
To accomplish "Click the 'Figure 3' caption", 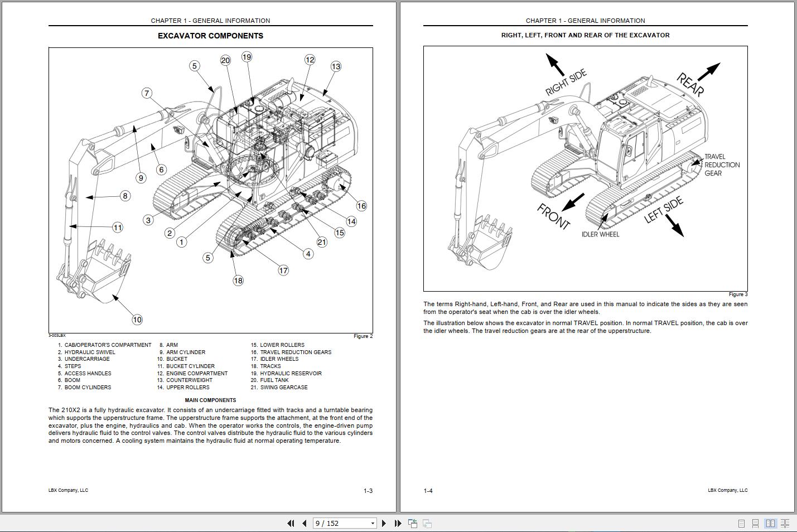I will click(738, 294).
